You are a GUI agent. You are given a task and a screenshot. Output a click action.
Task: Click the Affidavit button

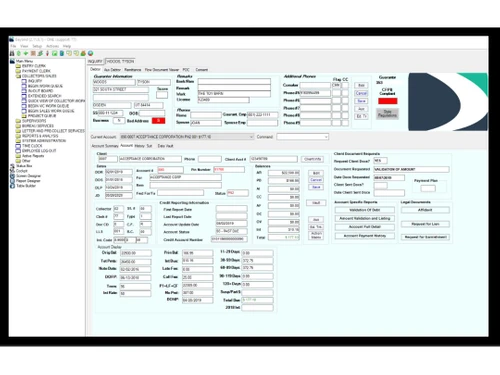coord(425,210)
